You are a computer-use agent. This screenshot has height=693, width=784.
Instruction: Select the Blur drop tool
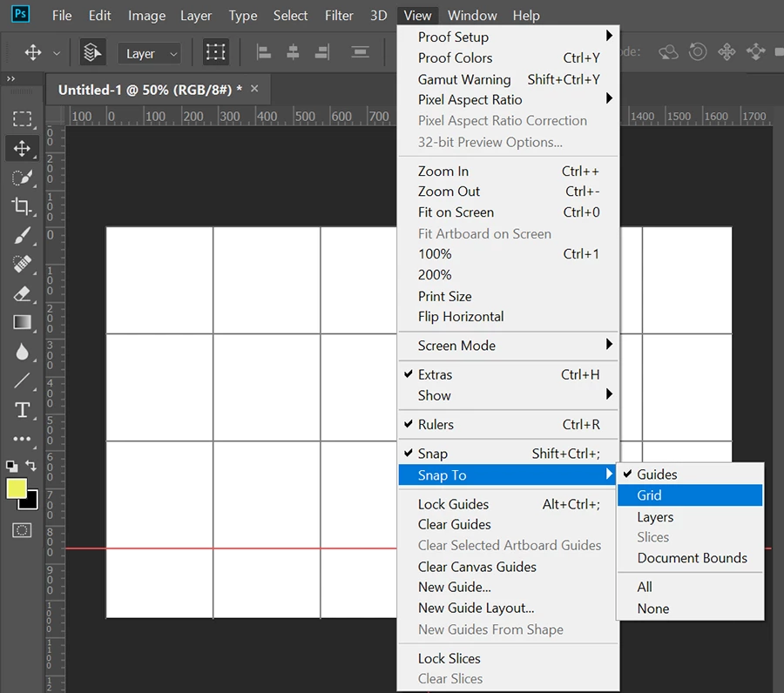(x=22, y=352)
